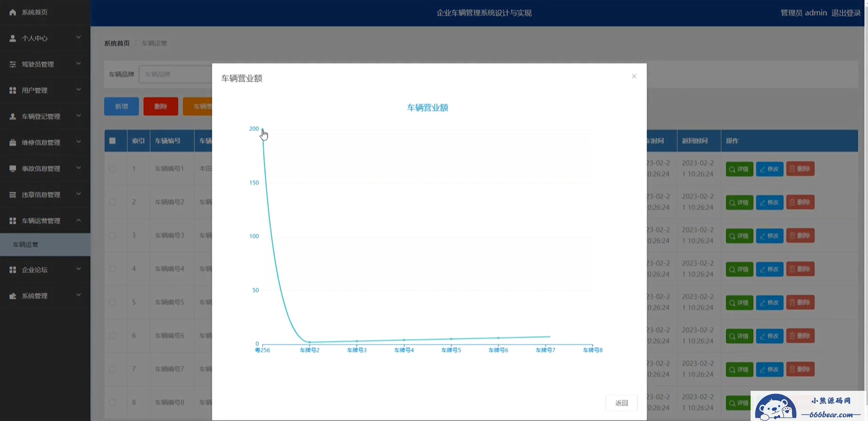Image resolution: width=868 pixels, height=421 pixels.
Task: Check the checkbox for row 车辆编号7
Action: tap(112, 369)
